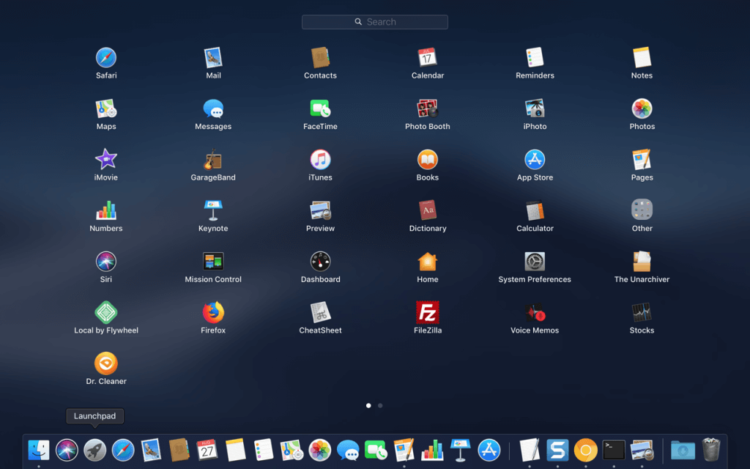Open the GarageBand app

213,160
